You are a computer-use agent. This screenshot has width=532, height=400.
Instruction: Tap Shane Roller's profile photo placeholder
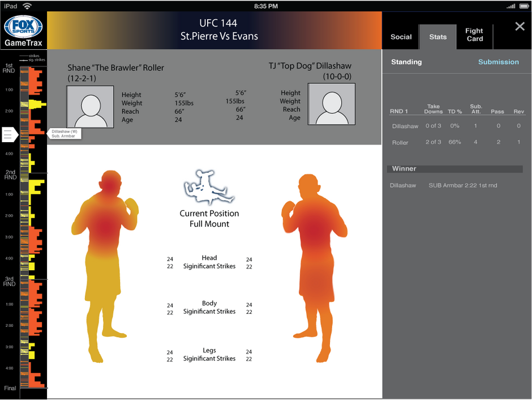tap(90, 107)
